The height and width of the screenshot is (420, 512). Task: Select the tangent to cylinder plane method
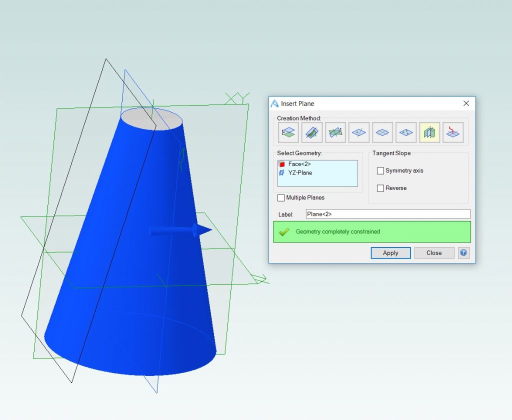click(x=429, y=132)
